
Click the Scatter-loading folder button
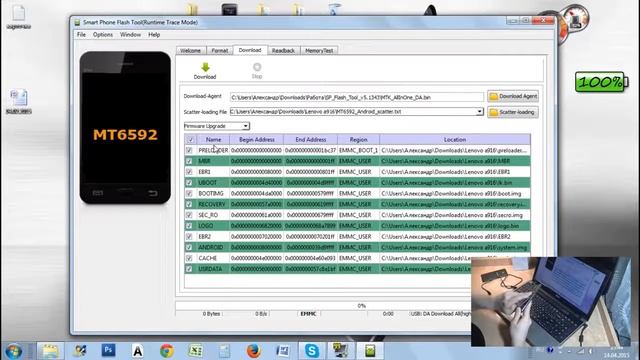513,112
